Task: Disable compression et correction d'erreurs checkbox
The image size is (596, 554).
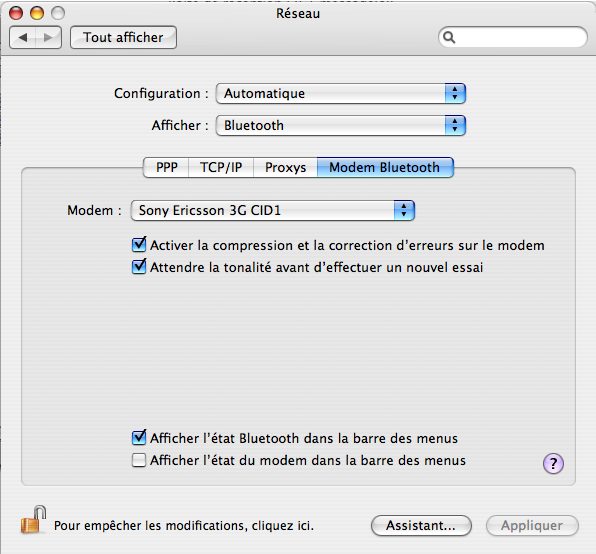Action: tap(139, 245)
